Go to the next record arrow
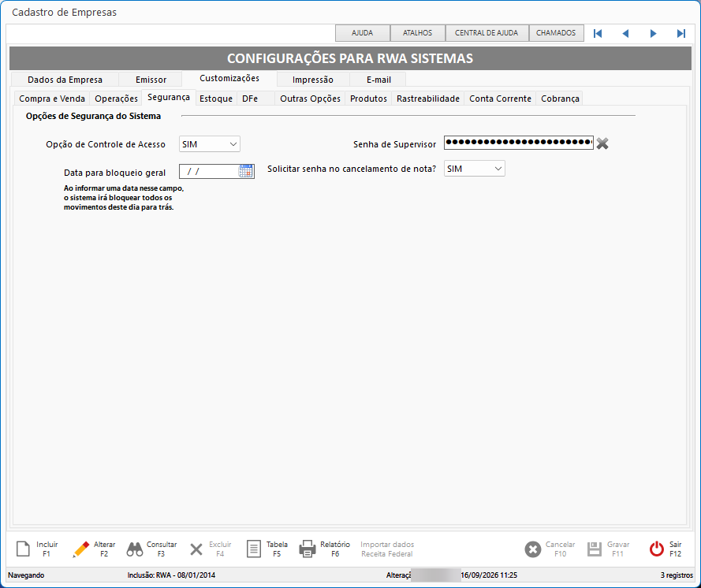The image size is (701, 588). point(653,34)
